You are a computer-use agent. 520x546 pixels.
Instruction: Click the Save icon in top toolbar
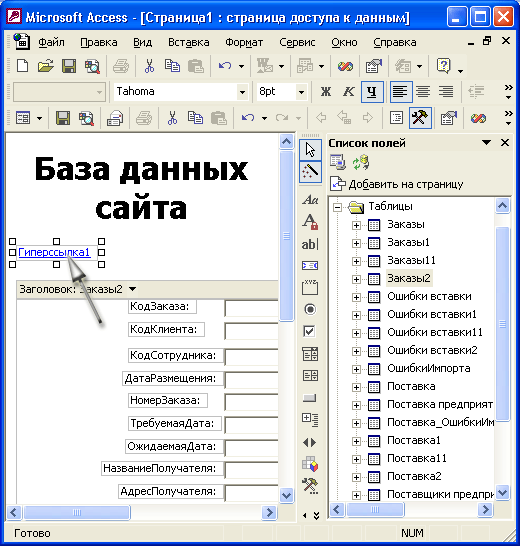coord(69,66)
